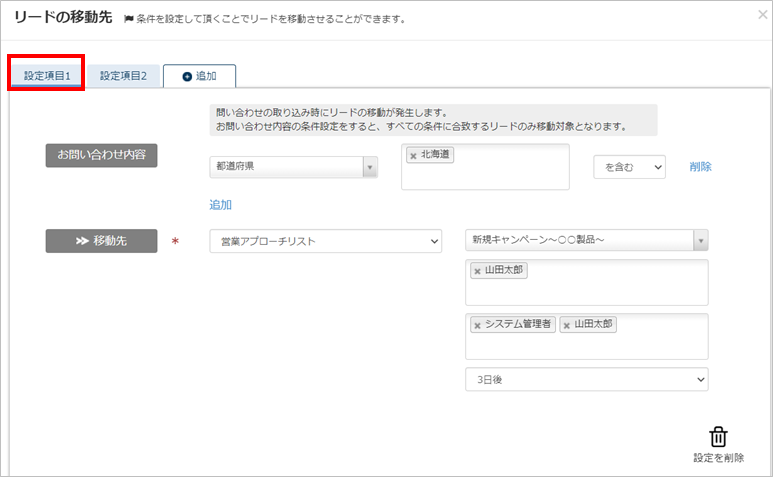Viewport: 773px width, 477px height.
Task: Click the 追加 link below condition
Action: click(220, 205)
